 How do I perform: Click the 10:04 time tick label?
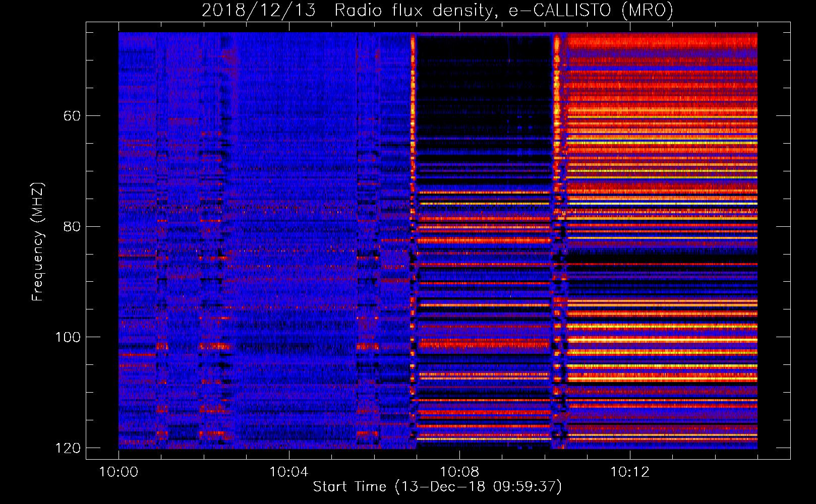click(x=289, y=472)
